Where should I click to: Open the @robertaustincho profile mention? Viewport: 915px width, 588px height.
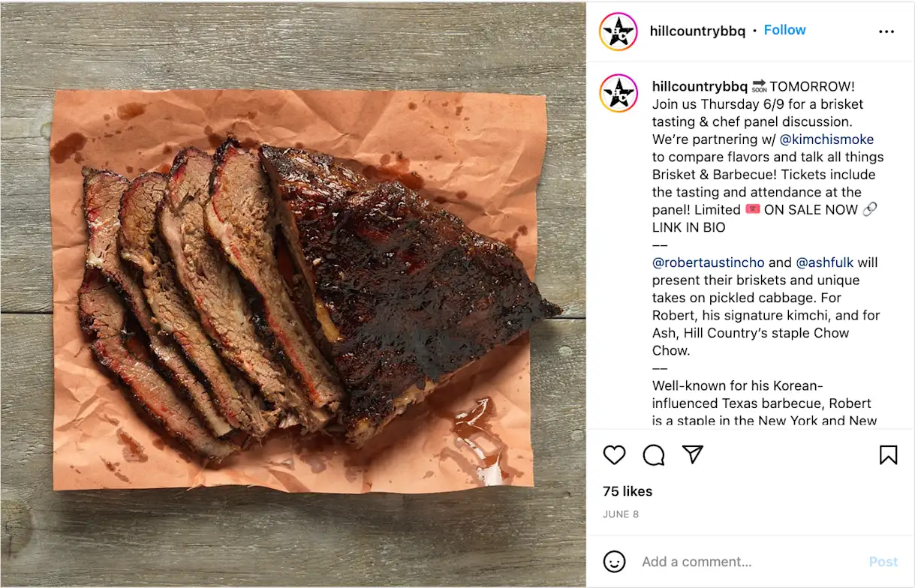tap(708, 262)
